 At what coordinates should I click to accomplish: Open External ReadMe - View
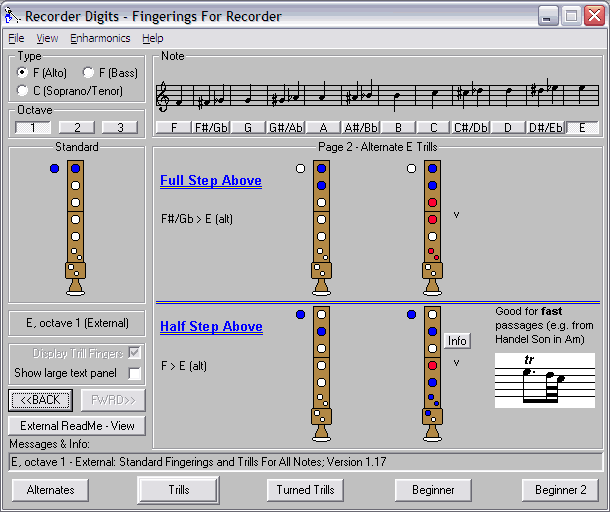click(77, 426)
